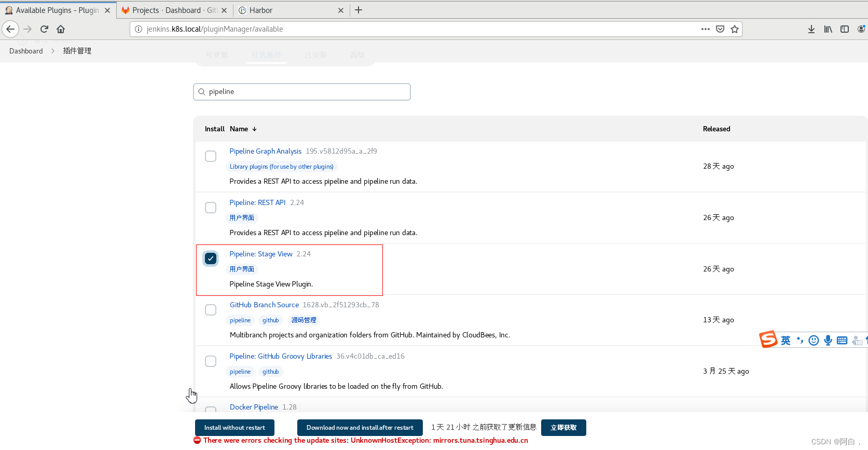Screen dimensions: 868x450
Task: Bookmark this page with star icon
Action: point(735,29)
